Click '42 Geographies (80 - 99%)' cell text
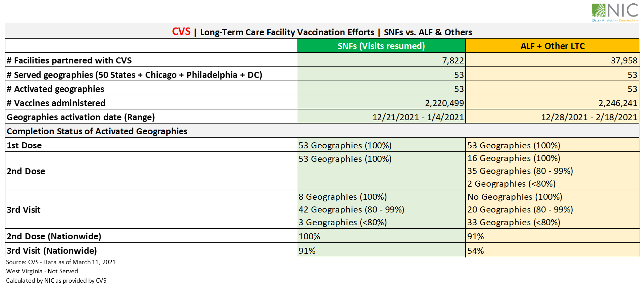 pyautogui.click(x=351, y=209)
